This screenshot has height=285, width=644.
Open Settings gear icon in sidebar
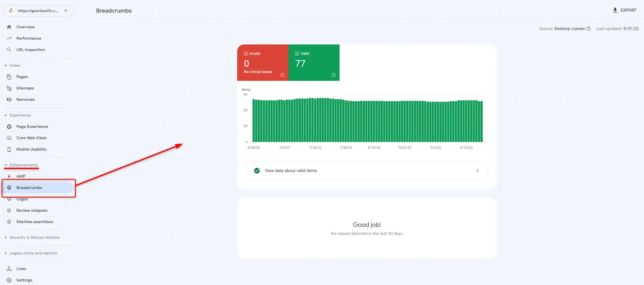pos(9,280)
